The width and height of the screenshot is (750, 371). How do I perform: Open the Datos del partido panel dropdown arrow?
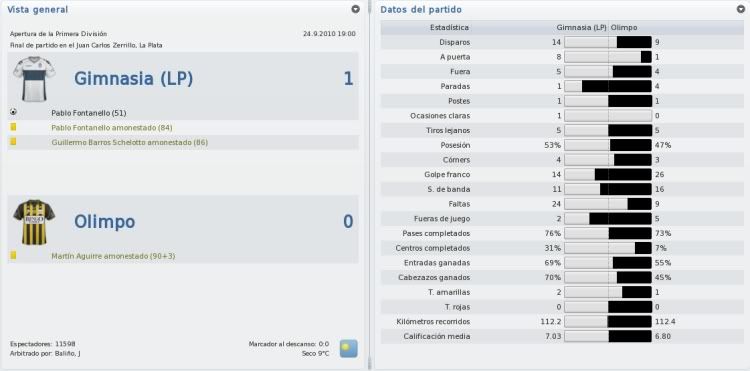pyautogui.click(x=741, y=9)
